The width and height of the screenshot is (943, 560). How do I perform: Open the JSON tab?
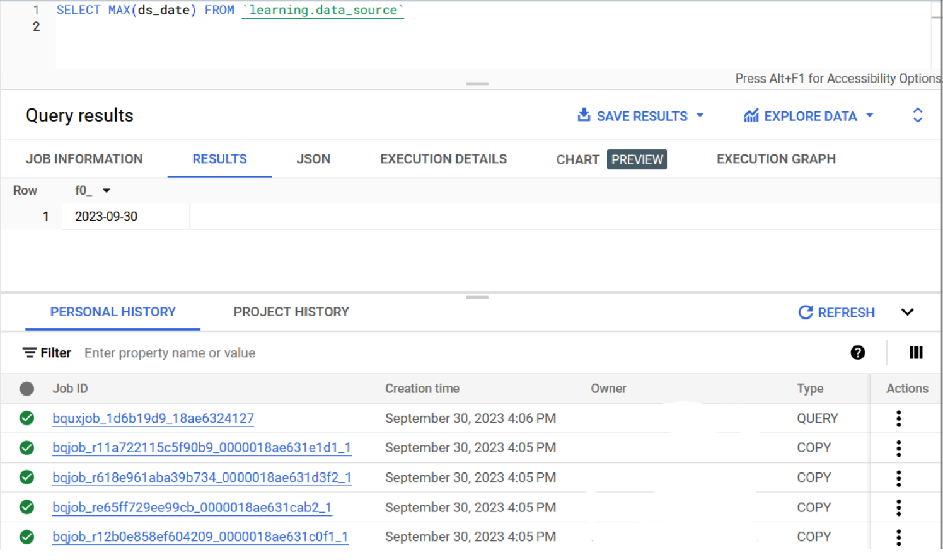pos(313,159)
